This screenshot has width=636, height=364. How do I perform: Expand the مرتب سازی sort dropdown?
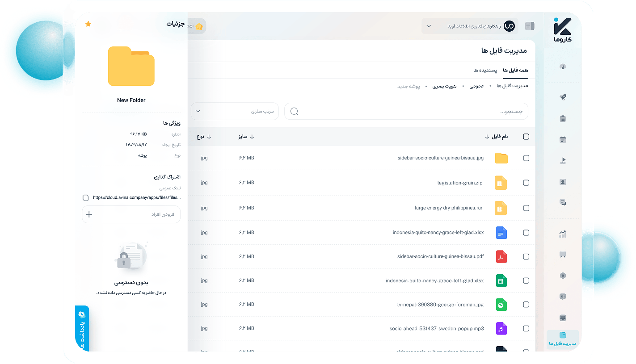235,111
